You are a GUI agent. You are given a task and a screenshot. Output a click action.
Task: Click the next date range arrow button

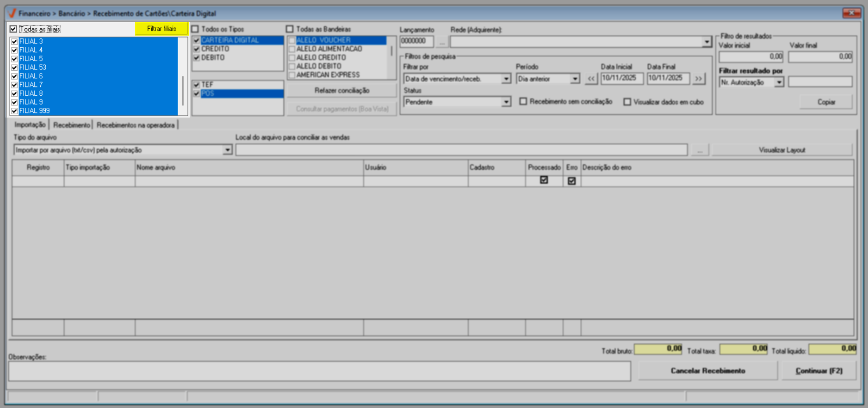coord(698,79)
